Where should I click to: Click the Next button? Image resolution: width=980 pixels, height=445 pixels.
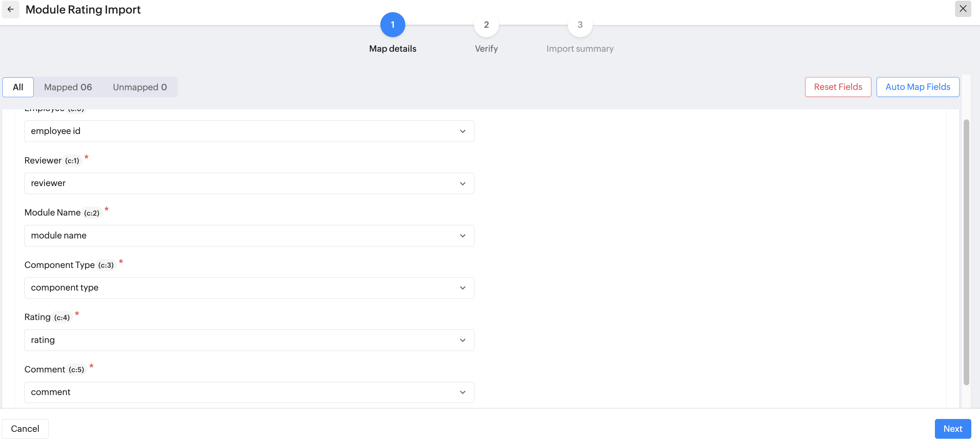[952, 429]
